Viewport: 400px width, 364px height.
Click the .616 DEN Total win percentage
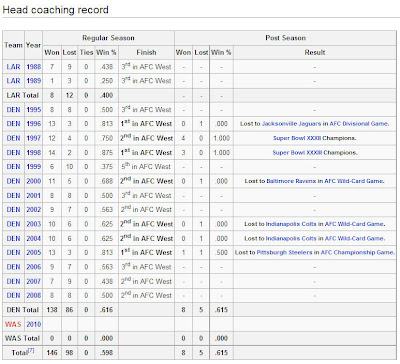pos(107,310)
